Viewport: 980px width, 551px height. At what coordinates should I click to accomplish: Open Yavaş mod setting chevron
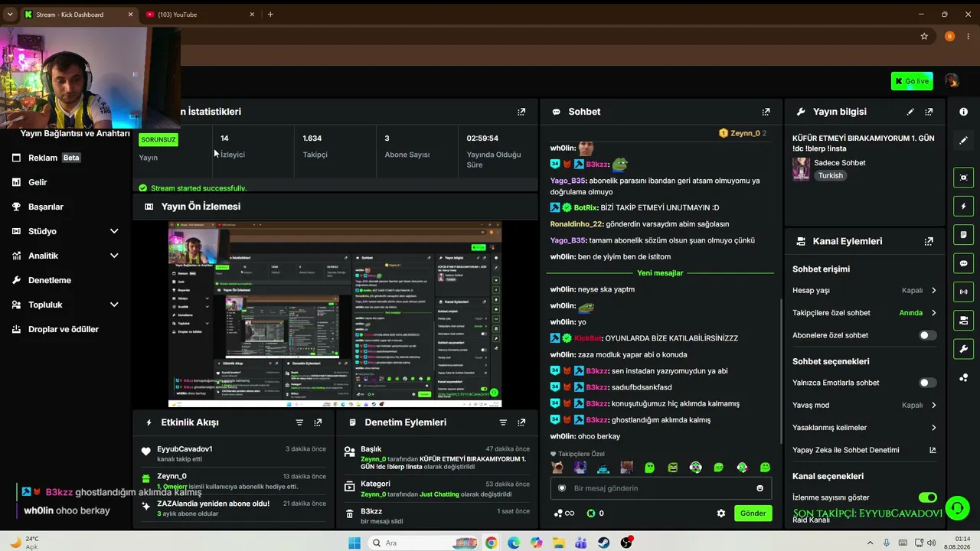point(933,406)
